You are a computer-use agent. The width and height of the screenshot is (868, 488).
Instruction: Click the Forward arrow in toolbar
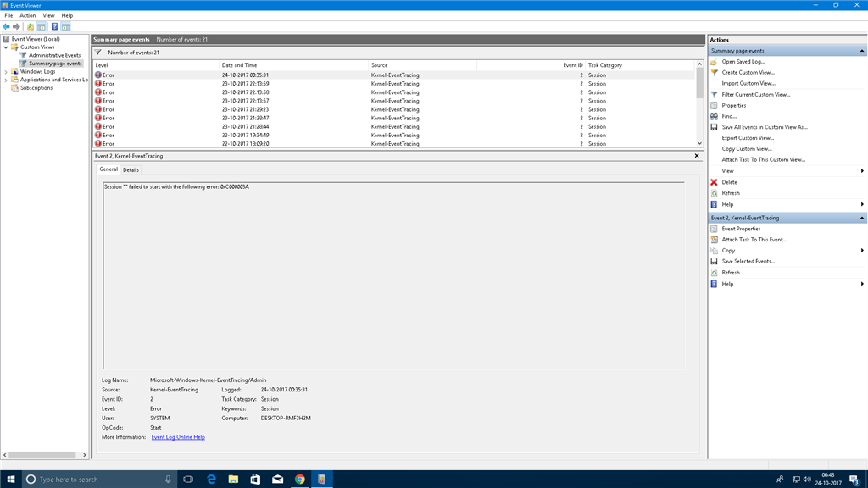pos(17,26)
